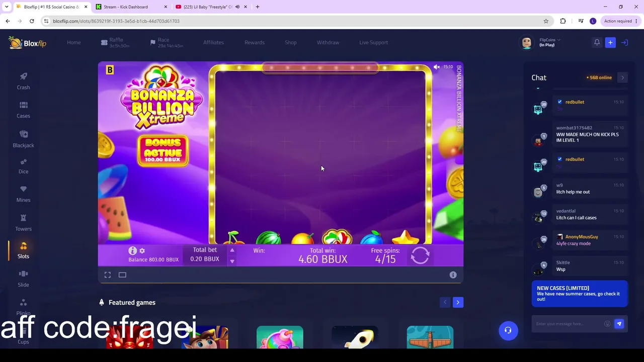Open the airplane featured game thumbnail
644x362 pixels.
click(x=430, y=337)
